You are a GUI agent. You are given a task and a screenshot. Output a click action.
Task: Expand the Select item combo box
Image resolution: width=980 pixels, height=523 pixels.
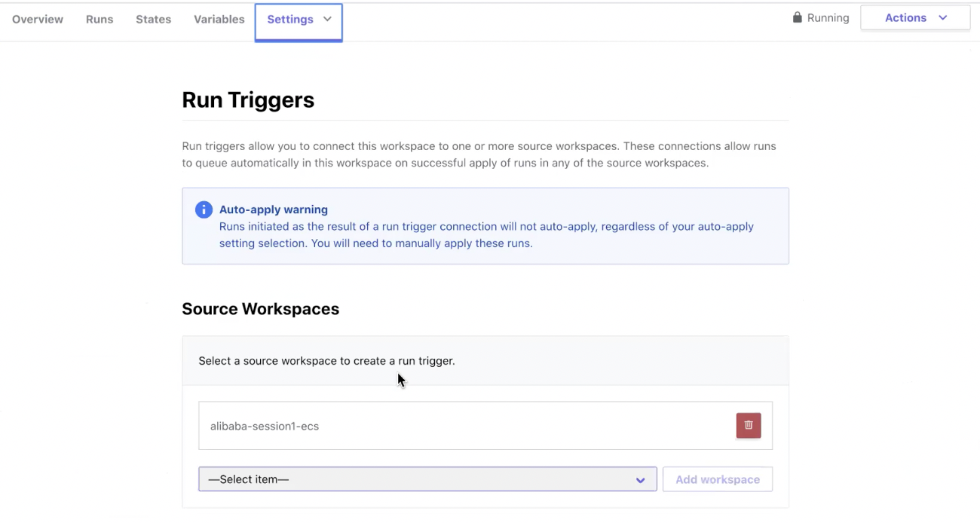click(x=427, y=479)
